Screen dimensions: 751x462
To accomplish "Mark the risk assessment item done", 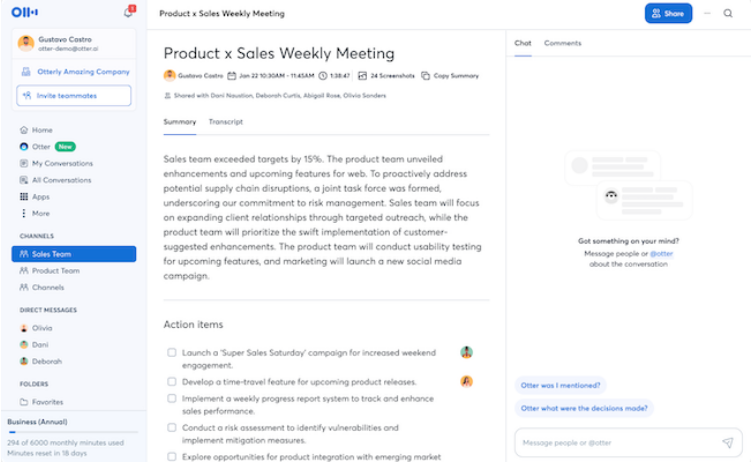I will point(172,427).
